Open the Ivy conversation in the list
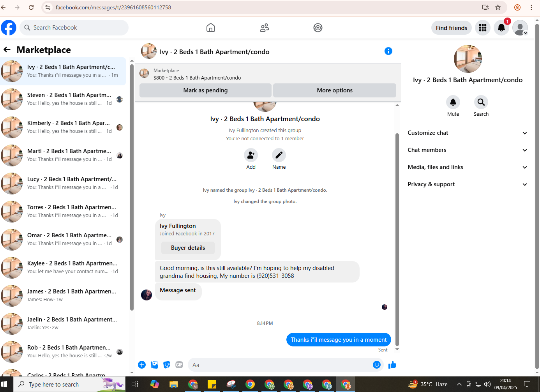This screenshot has width=540, height=392. (x=63, y=71)
